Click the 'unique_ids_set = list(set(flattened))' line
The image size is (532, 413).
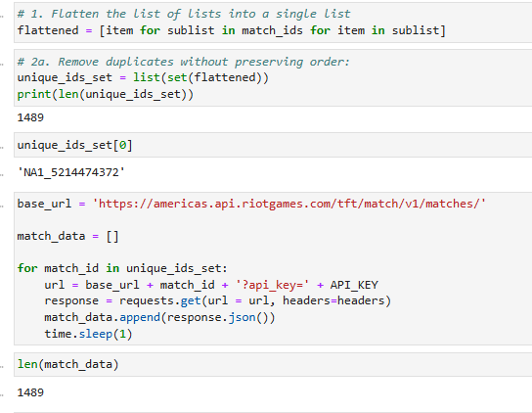pyautogui.click(x=143, y=77)
